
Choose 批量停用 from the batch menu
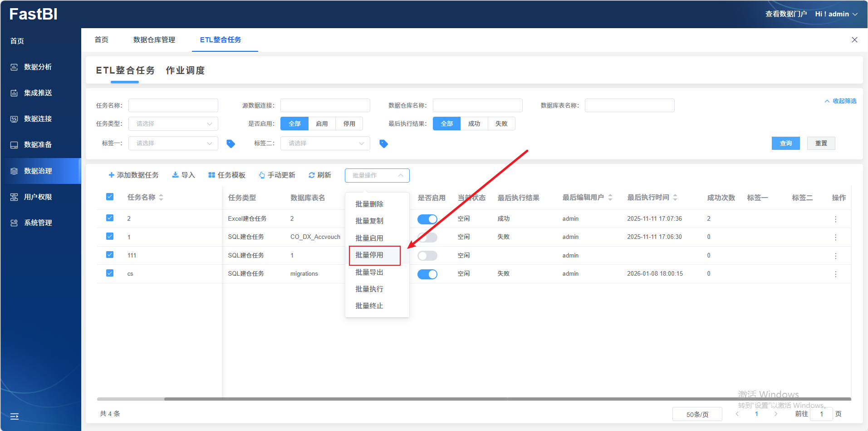click(369, 255)
